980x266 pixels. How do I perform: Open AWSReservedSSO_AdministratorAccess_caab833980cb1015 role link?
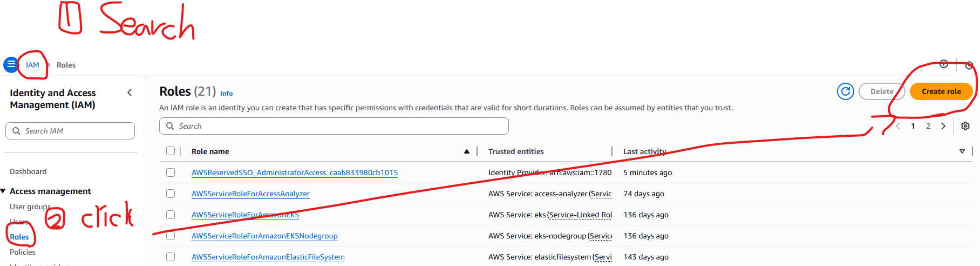pyautogui.click(x=295, y=172)
